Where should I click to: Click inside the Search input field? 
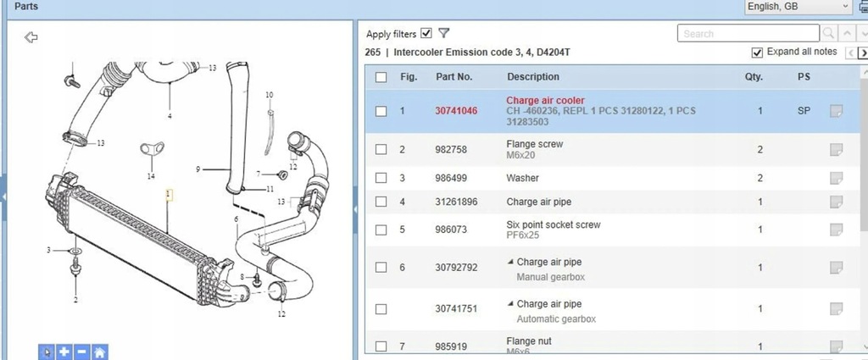[x=748, y=33]
